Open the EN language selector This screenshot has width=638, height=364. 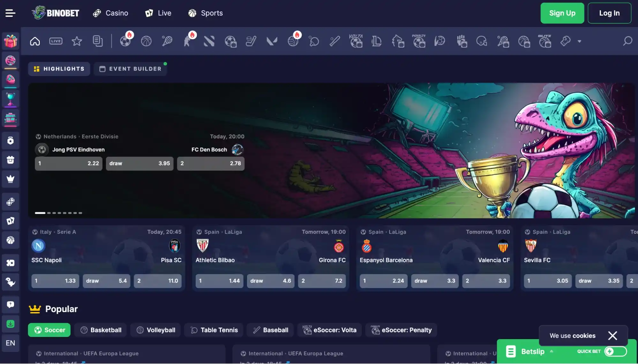click(10, 343)
